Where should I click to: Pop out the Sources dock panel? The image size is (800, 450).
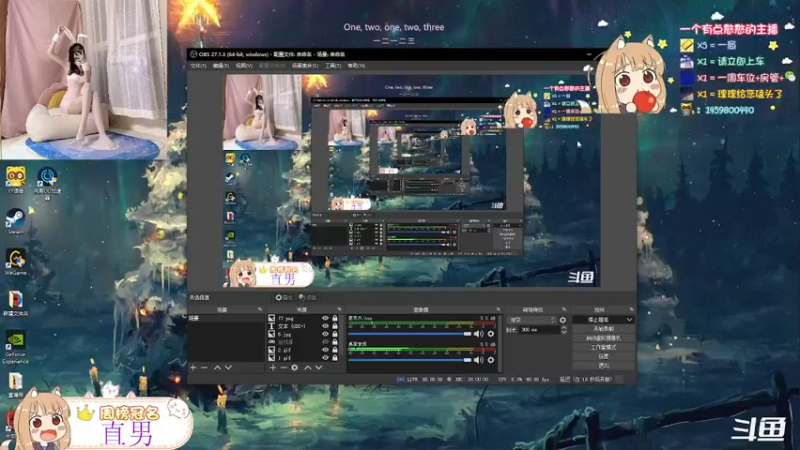click(339, 310)
